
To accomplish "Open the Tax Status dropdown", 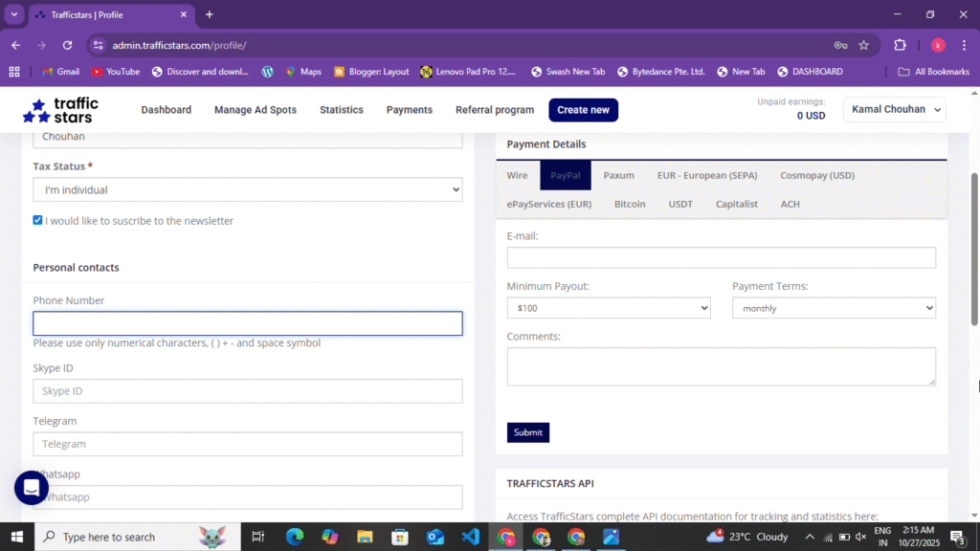I will click(x=247, y=188).
